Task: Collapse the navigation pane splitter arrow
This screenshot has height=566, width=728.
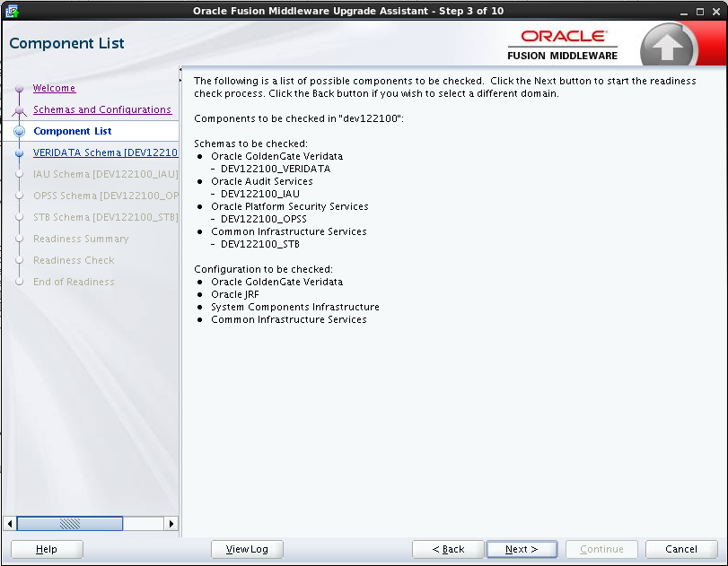Action: point(180,70)
